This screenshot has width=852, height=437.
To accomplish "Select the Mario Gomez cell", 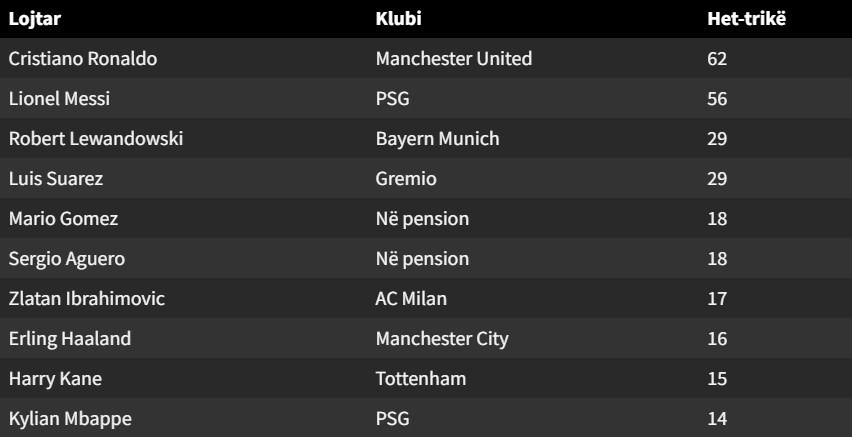I will tap(63, 218).
